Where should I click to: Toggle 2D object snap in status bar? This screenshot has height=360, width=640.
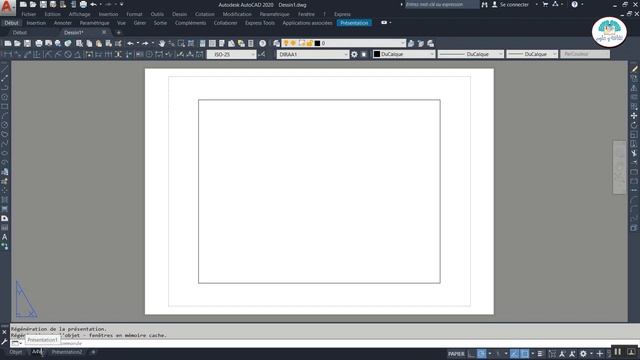525,354
